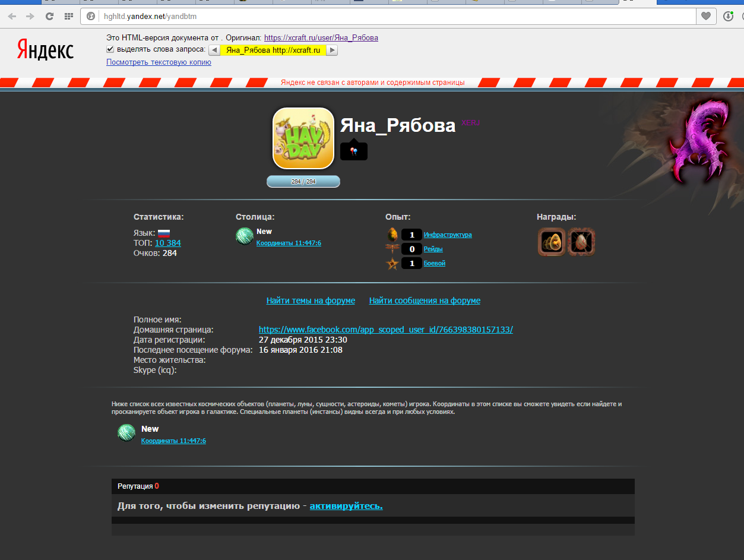This screenshot has height=560, width=744.
Task: Click the 'активируйтесь.' link
Action: [x=346, y=506]
